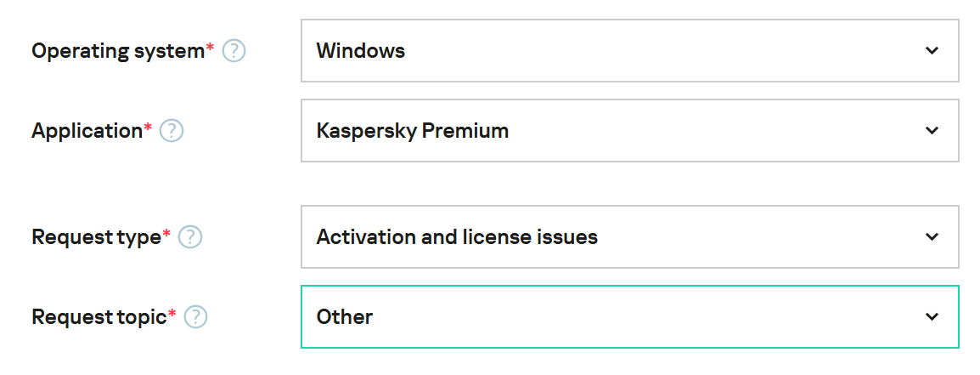This screenshot has width=980, height=375.
Task: Click the Application field label
Action: click(87, 131)
